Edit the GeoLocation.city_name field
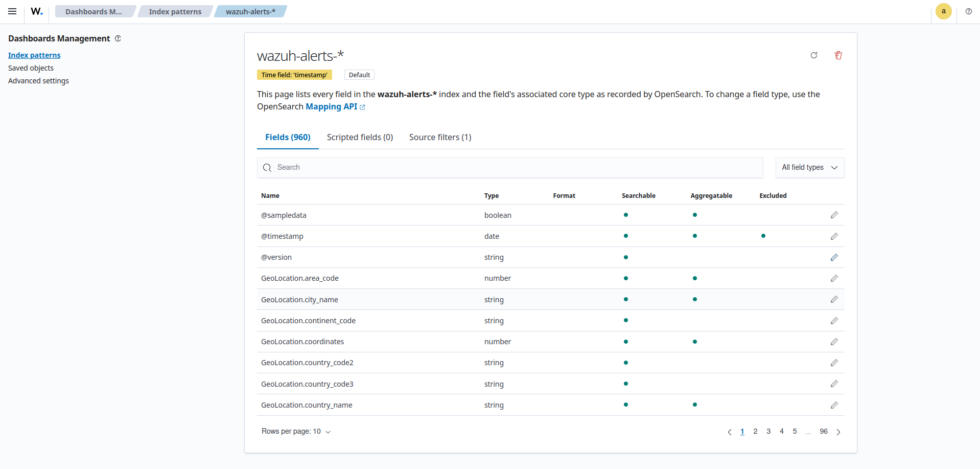Screen dimensions: 980x469 point(834,300)
